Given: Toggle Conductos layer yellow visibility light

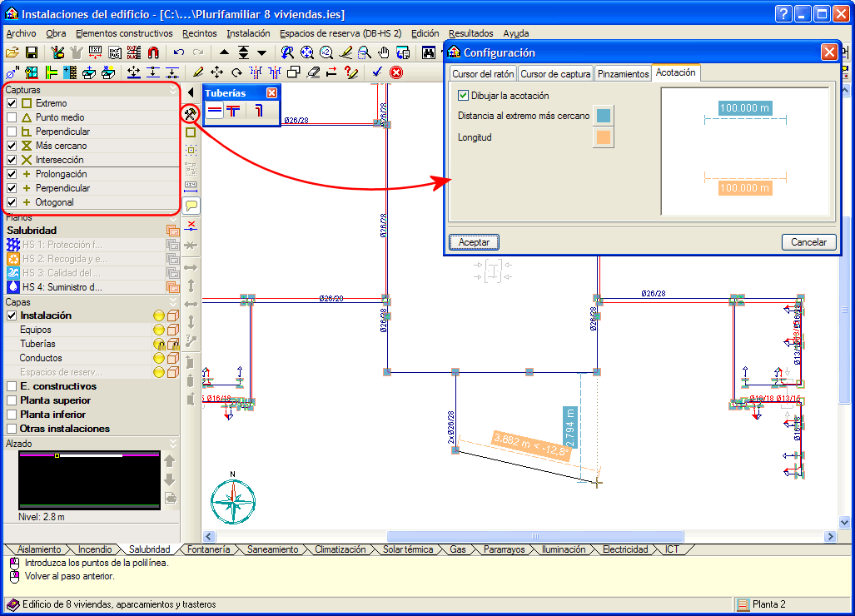Looking at the screenshot, I should click(x=159, y=358).
